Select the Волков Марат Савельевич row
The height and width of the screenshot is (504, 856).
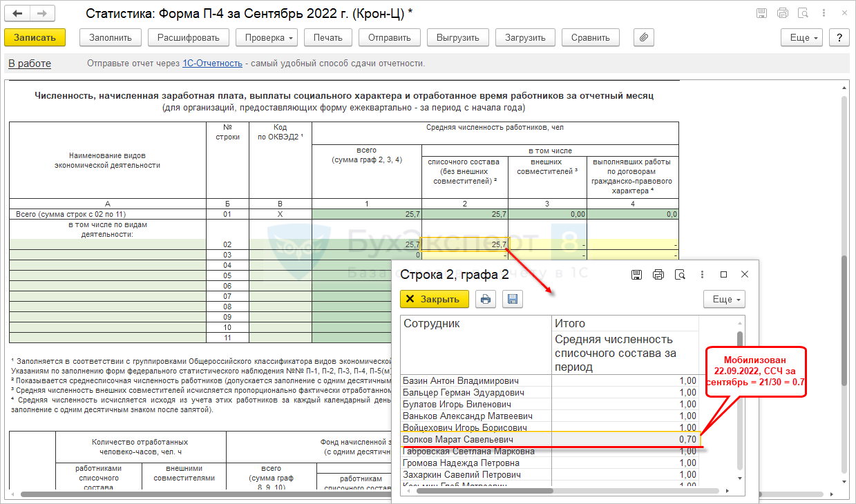[x=477, y=439]
